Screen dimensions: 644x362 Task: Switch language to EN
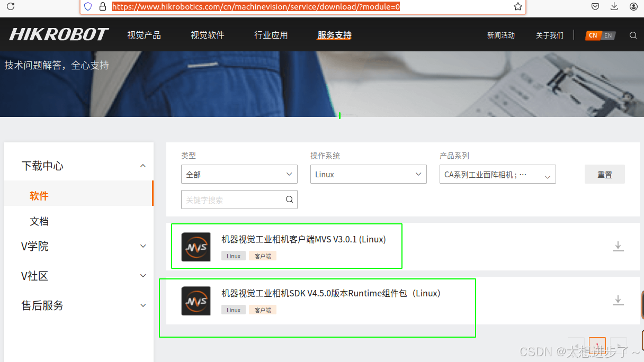tap(608, 35)
